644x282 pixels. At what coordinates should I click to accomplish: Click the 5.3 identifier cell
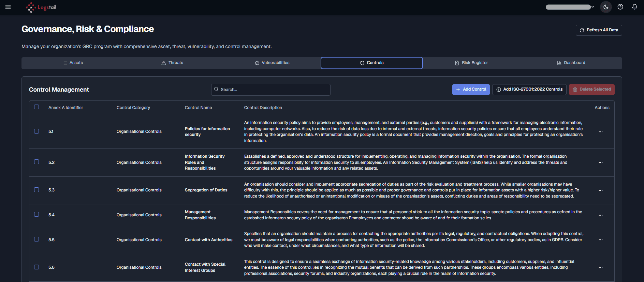pos(52,190)
